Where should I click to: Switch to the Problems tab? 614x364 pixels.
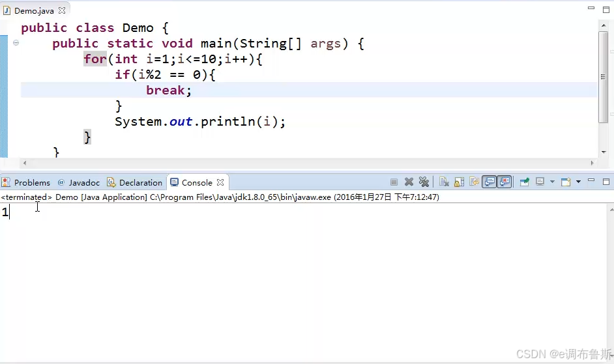pyautogui.click(x=26, y=183)
